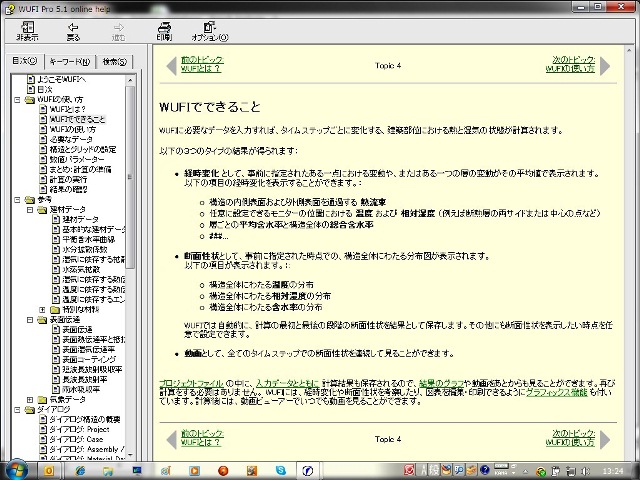Click the volume speaker tray icon
This screenshot has height=480, width=640.
[x=586, y=471]
